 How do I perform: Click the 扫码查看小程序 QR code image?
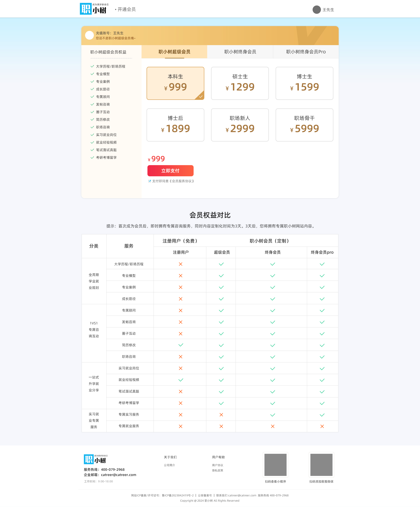(275, 465)
